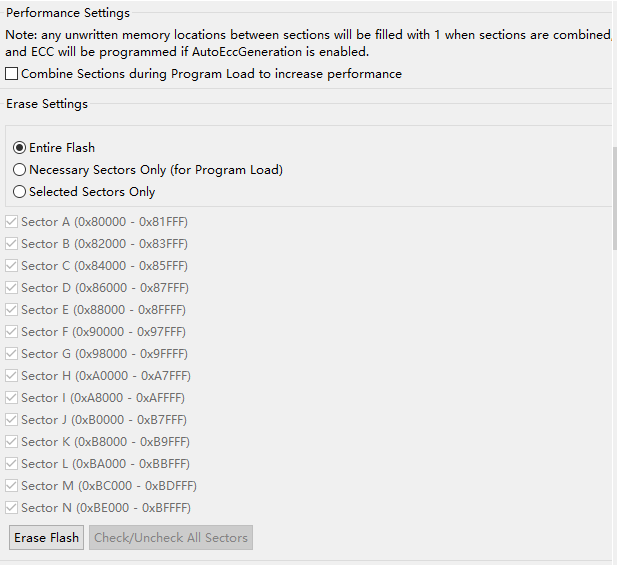Toggle Sector E (0x88000 - 0x8FFFF) checkbox
The image size is (617, 565).
pyautogui.click(x=12, y=310)
